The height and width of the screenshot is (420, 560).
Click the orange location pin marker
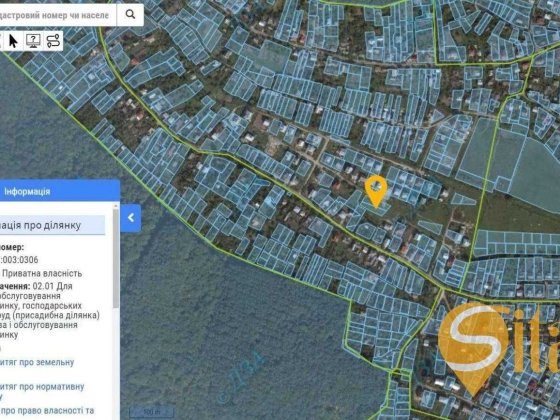(376, 191)
